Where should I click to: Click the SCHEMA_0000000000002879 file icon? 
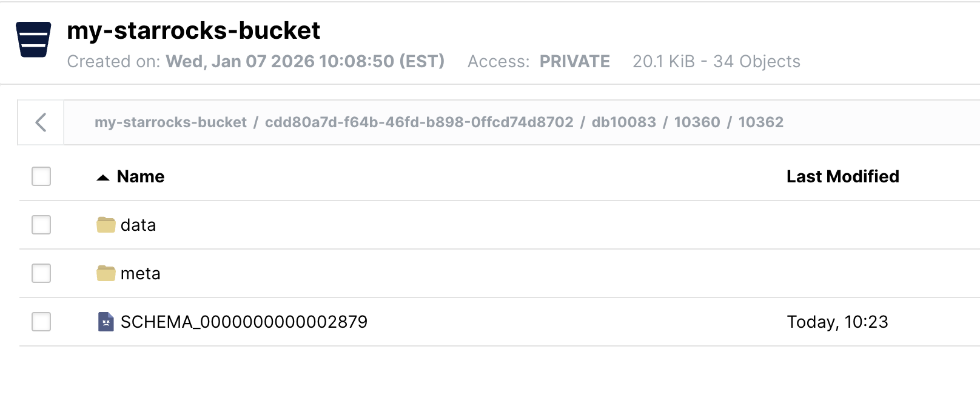(x=106, y=322)
